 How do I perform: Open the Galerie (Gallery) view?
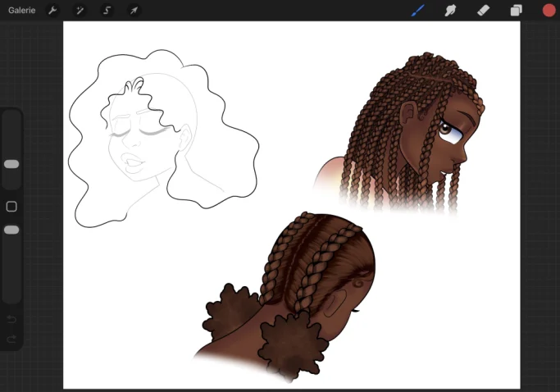[x=22, y=11]
